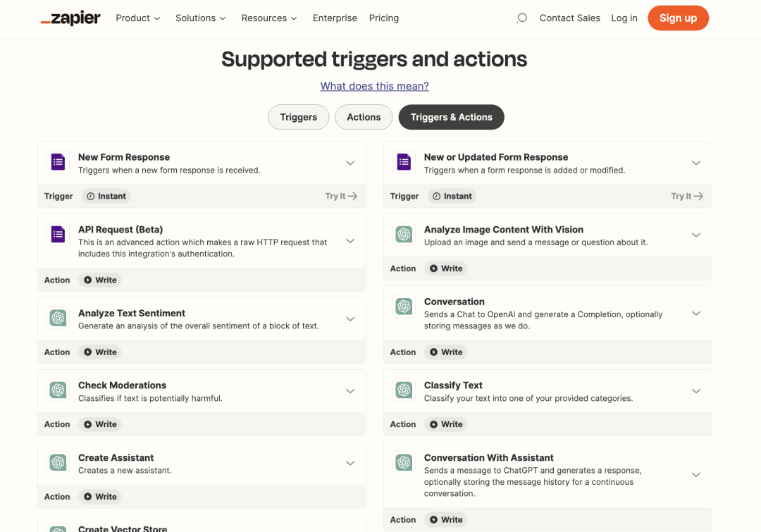Click ChatGPT icon beside Analyze Image Content With Vision
The width and height of the screenshot is (761, 532).
click(x=404, y=235)
